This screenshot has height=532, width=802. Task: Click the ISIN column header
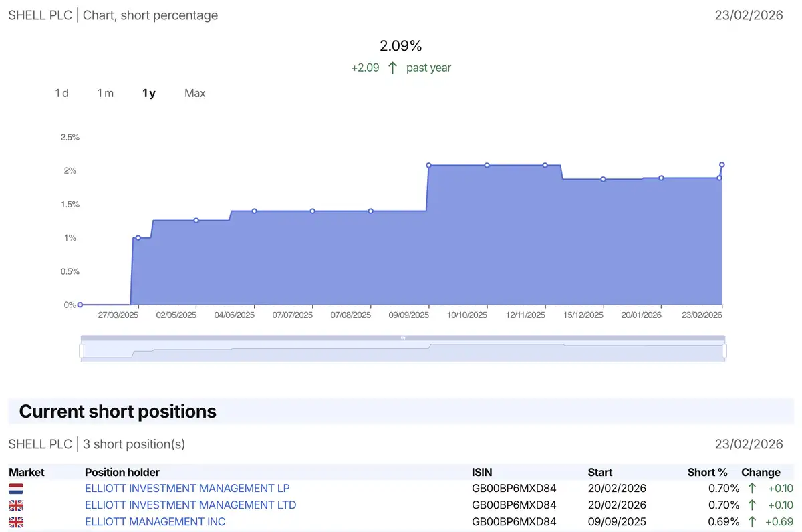pos(482,472)
